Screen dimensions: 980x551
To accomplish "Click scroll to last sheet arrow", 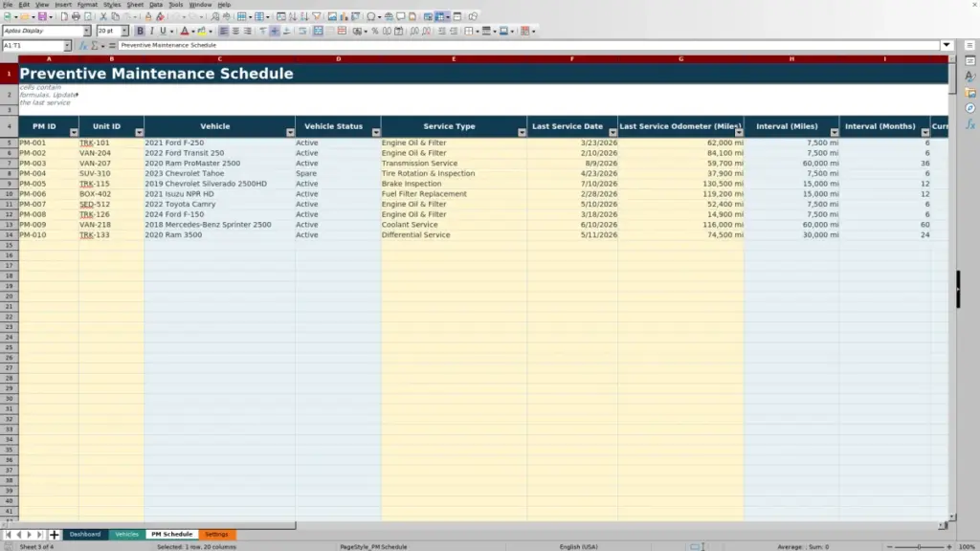I will coord(39,535).
